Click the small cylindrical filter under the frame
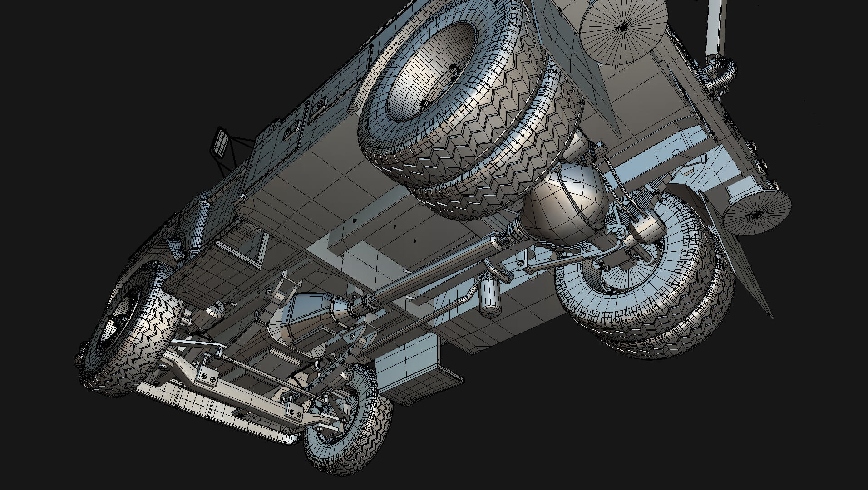 click(x=489, y=298)
